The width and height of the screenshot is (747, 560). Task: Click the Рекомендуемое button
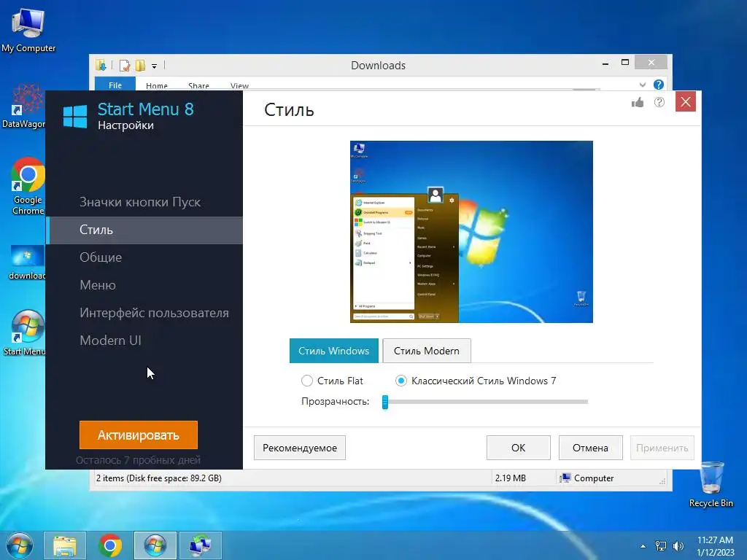[x=300, y=448]
